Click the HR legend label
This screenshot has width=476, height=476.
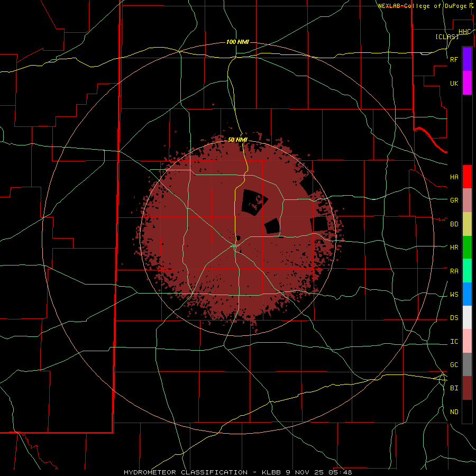click(454, 248)
